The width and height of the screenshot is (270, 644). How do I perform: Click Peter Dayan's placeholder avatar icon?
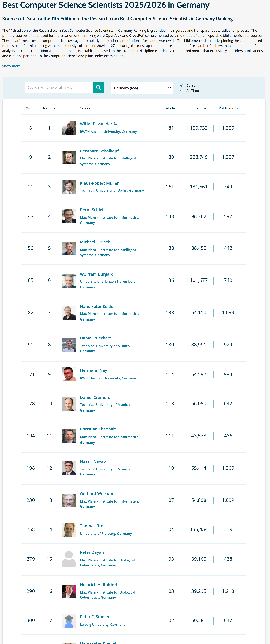69,559
